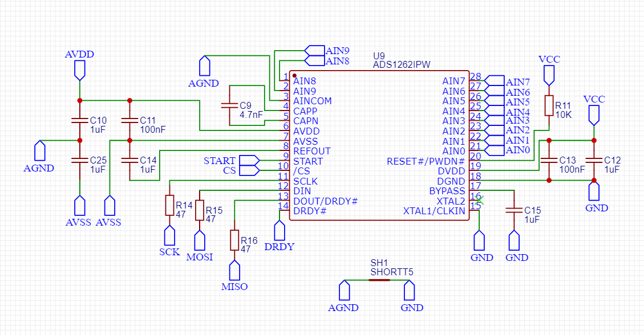
Task: Click the pin 1 marker dot on U9
Action: (294, 75)
